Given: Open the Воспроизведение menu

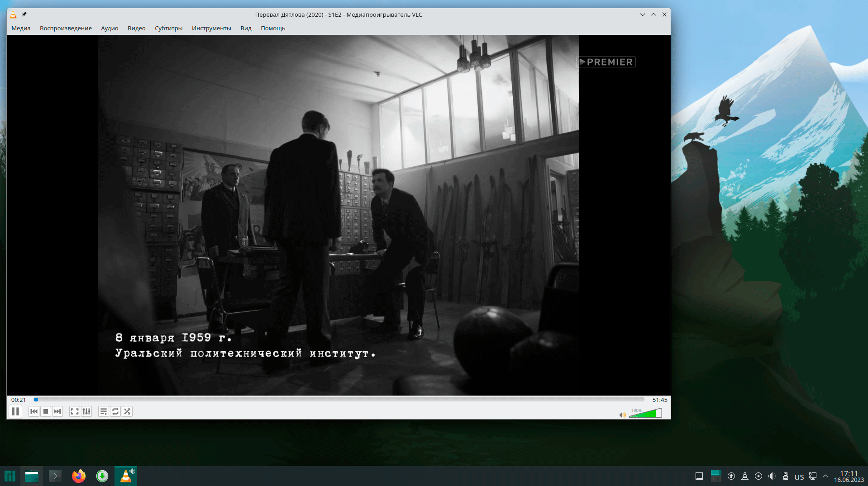Looking at the screenshot, I should click(66, 28).
